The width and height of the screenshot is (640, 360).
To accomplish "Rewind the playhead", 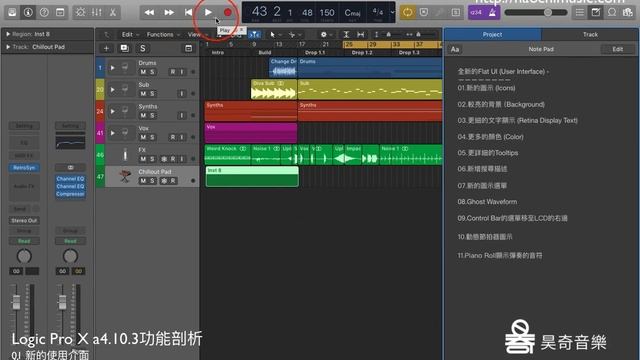I will pyautogui.click(x=149, y=12).
